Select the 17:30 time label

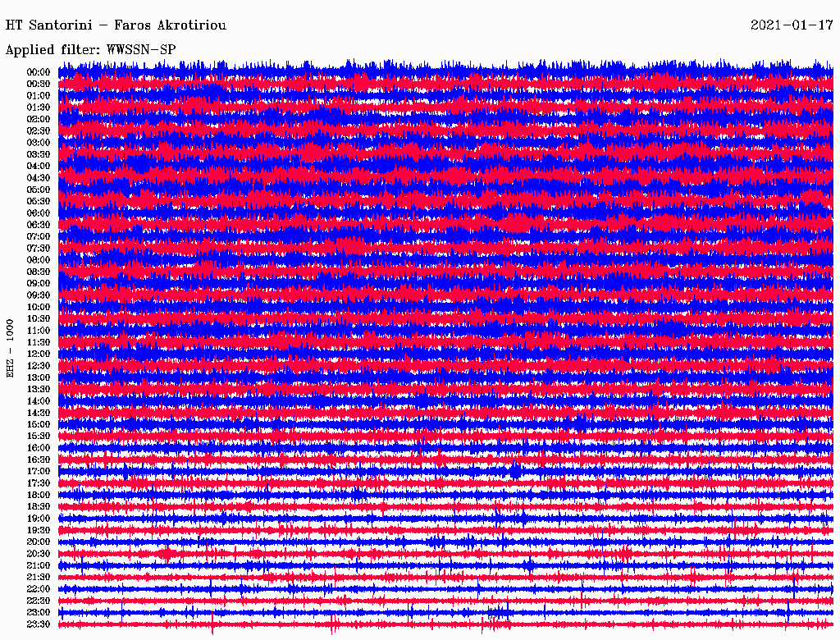[x=39, y=483]
